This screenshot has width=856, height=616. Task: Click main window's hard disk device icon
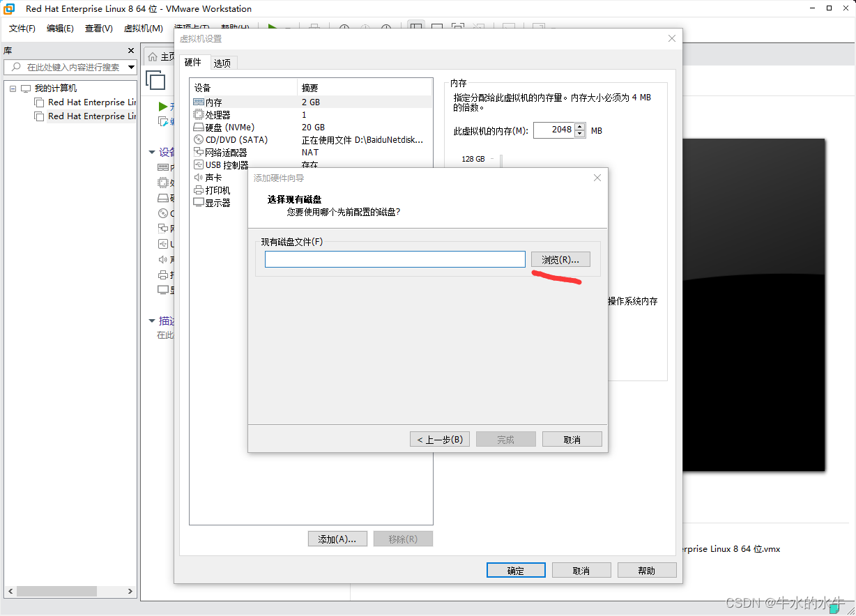click(163, 198)
